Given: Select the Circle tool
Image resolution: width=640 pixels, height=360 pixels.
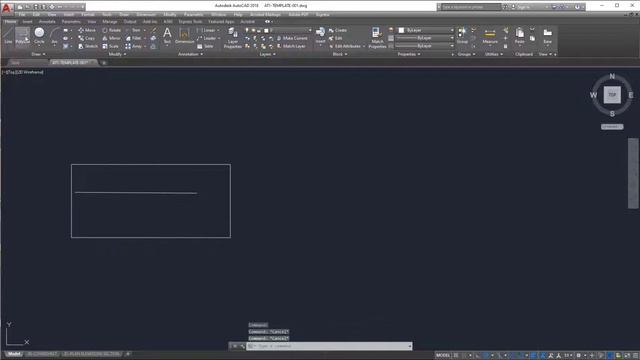Looking at the screenshot, I should pos(39,36).
